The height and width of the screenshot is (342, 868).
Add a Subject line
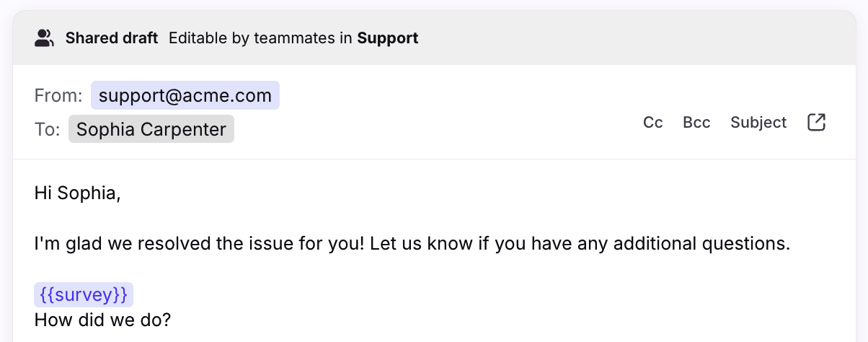click(x=758, y=123)
